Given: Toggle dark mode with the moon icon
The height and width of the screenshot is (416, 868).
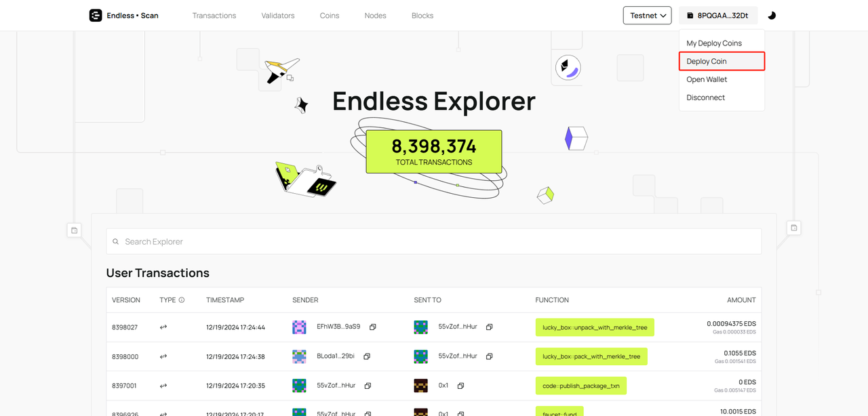Looking at the screenshot, I should 772,16.
